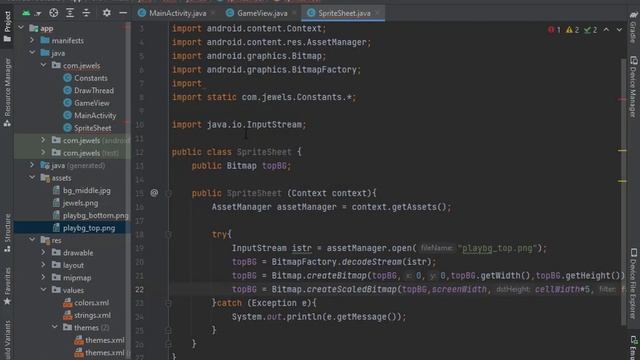Collapse the themes (2) node

click(x=54, y=327)
